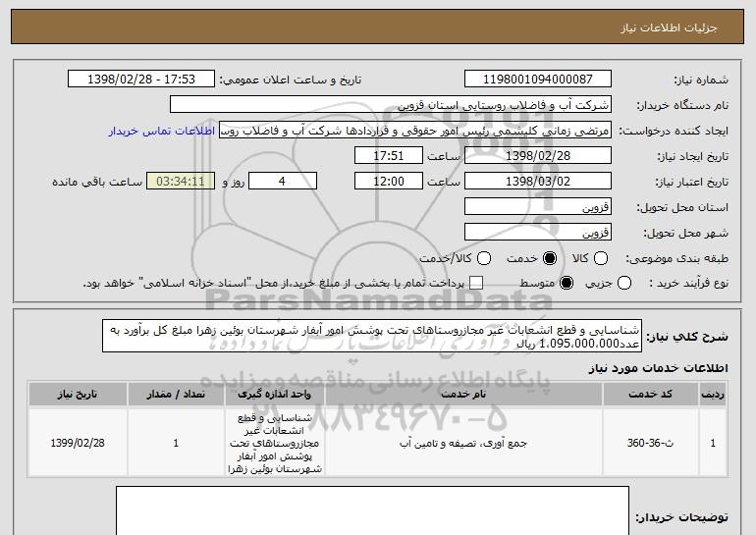Click the توضیحات خریدار text area
The image size is (756, 535).
(373, 510)
